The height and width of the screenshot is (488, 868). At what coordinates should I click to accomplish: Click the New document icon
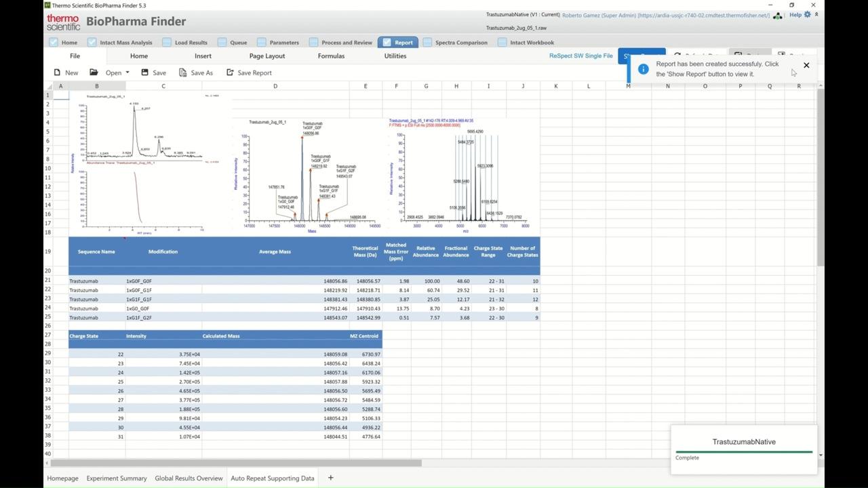click(x=57, y=73)
